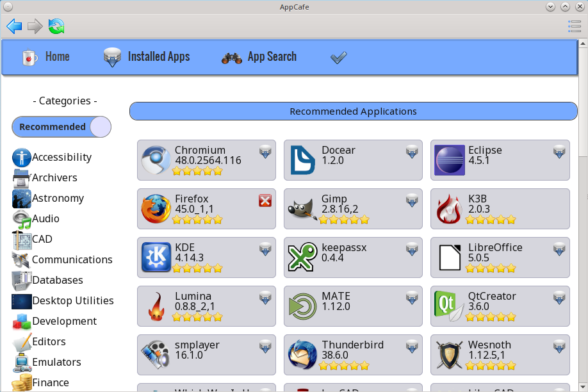Image resolution: width=588 pixels, height=392 pixels.
Task: Select the QtCreator app name
Action: coord(492,297)
